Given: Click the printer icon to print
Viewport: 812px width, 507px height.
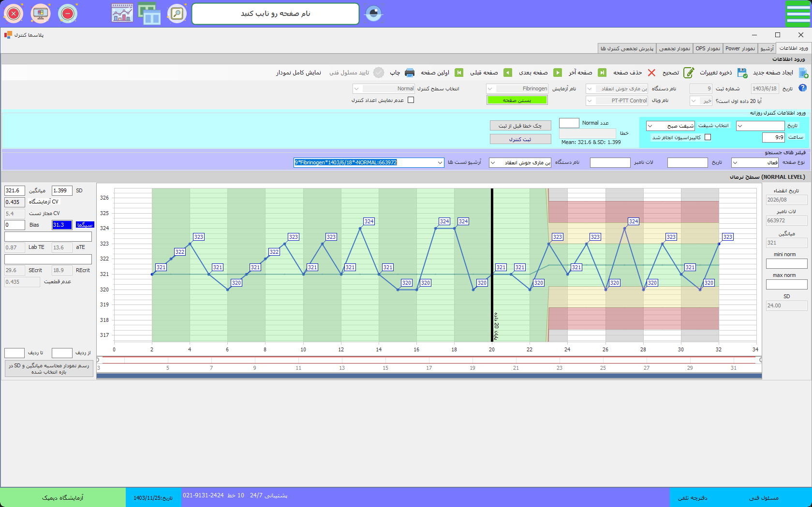Looking at the screenshot, I should 410,72.
